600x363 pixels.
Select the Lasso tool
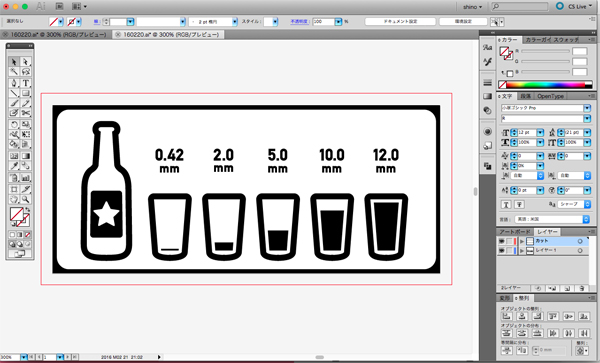point(25,72)
